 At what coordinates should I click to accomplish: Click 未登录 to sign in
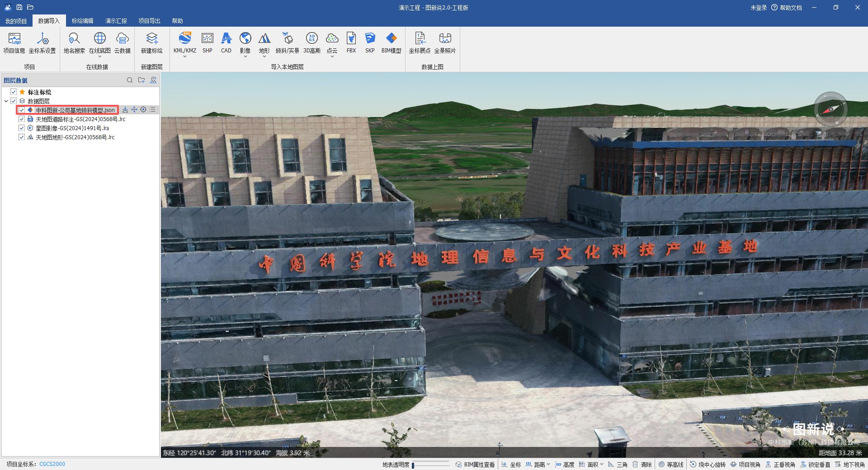click(x=759, y=8)
